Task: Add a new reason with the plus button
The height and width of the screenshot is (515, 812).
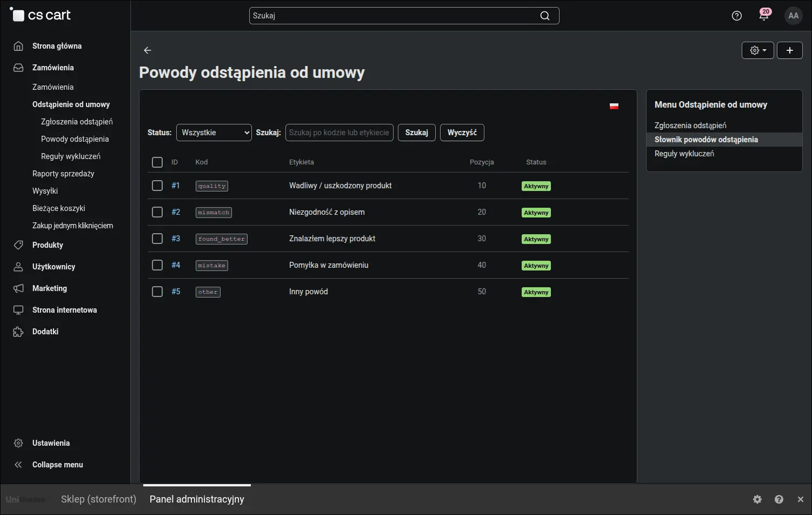Action: pos(790,50)
